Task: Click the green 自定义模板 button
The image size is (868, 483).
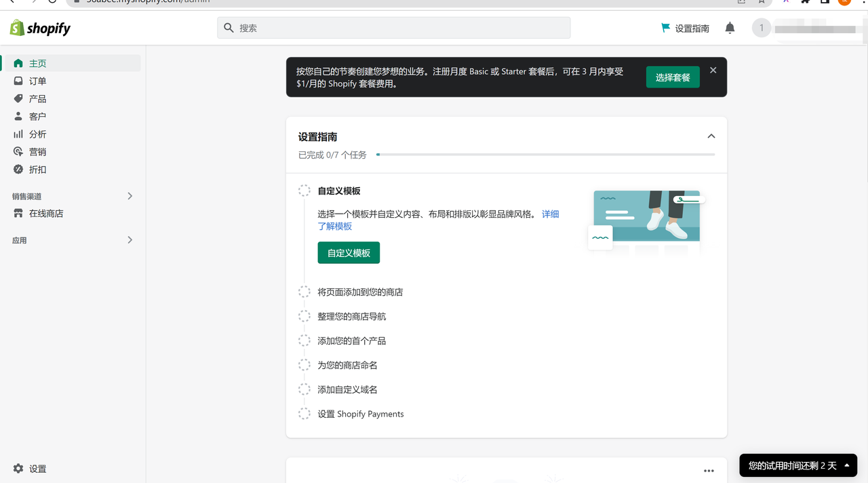Action: [x=349, y=252]
